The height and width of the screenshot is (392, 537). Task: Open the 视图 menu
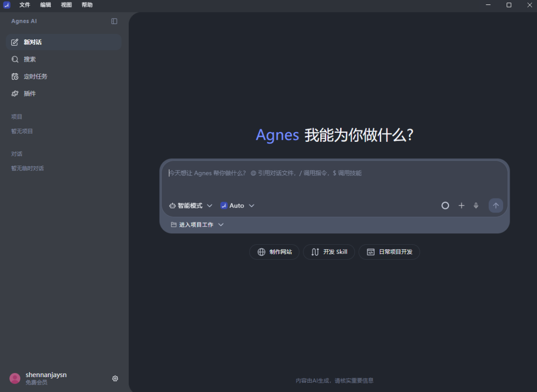tap(67, 5)
